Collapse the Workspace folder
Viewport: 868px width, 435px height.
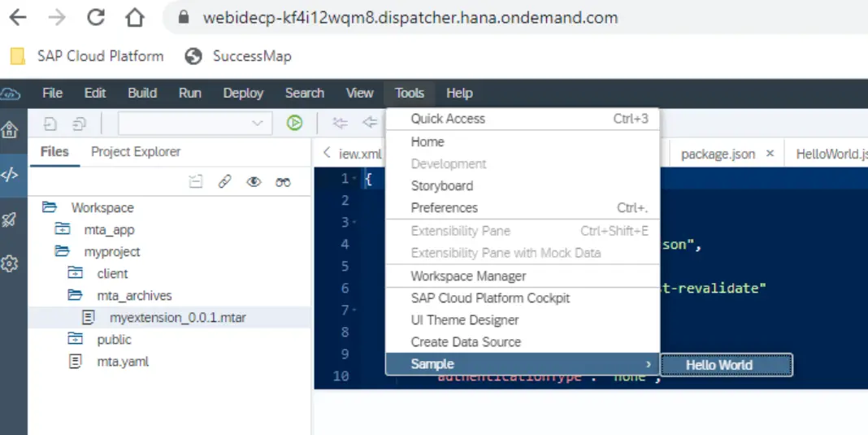50,207
